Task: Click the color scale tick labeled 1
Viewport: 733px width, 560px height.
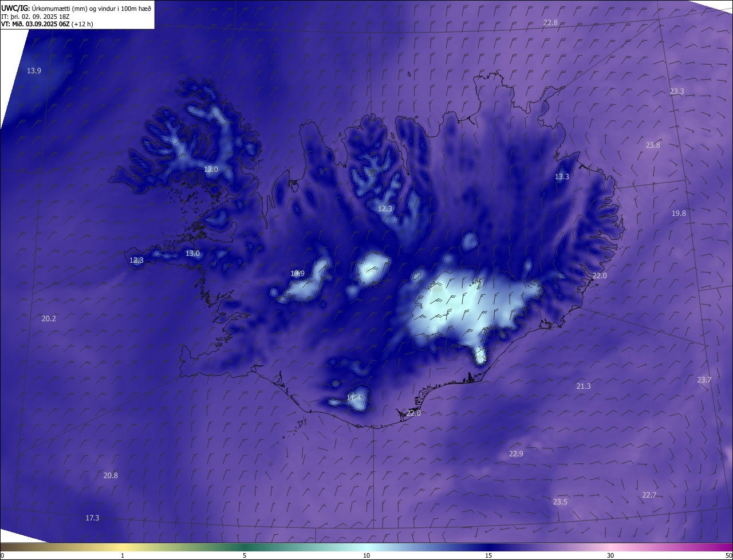Action: pos(123,555)
